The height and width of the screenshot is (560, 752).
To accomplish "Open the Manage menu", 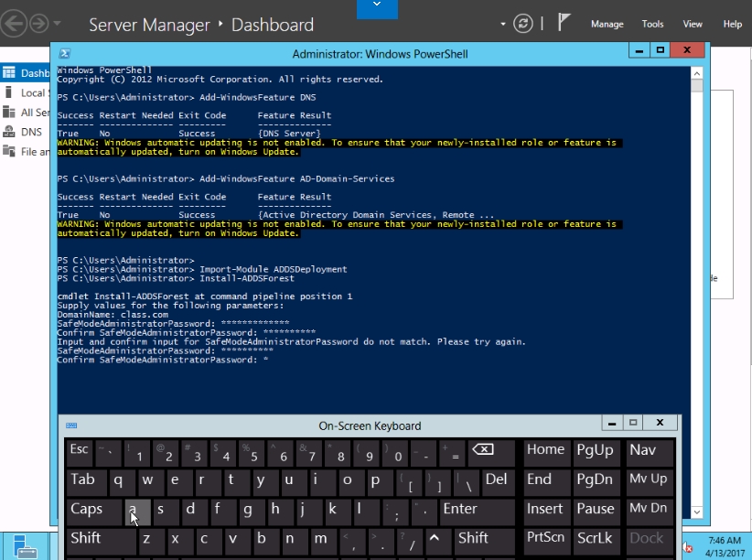I will pyautogui.click(x=607, y=25).
